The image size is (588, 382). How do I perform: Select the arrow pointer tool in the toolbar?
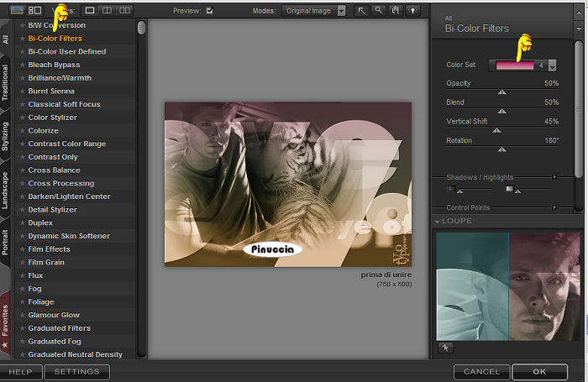point(362,11)
